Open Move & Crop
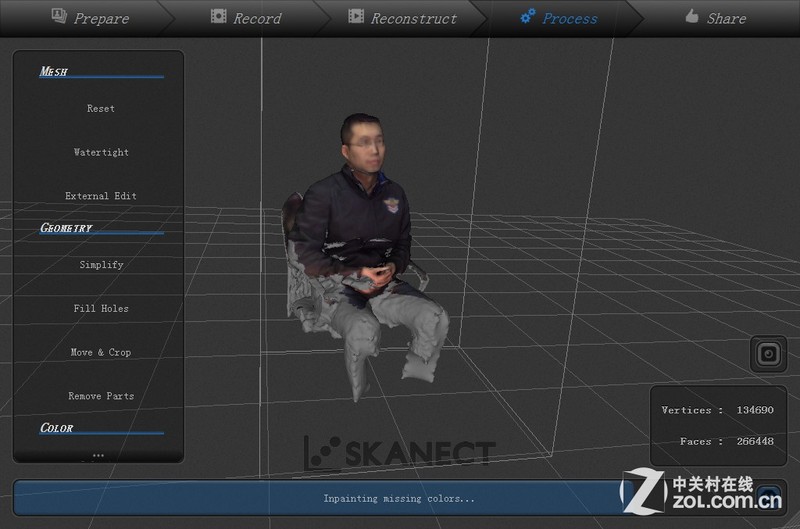The width and height of the screenshot is (800, 529). tap(101, 352)
